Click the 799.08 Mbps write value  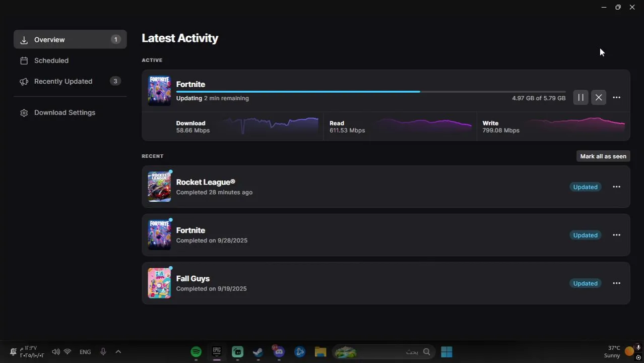tap(501, 130)
